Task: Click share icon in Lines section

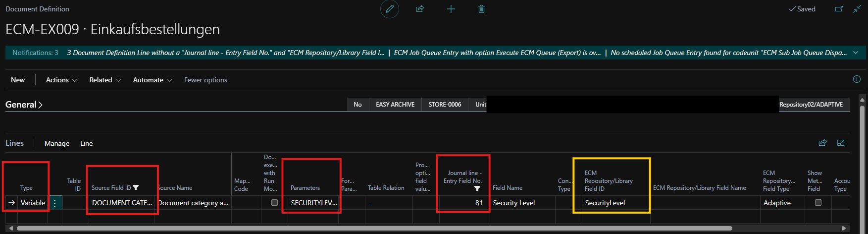Action: click(x=822, y=143)
